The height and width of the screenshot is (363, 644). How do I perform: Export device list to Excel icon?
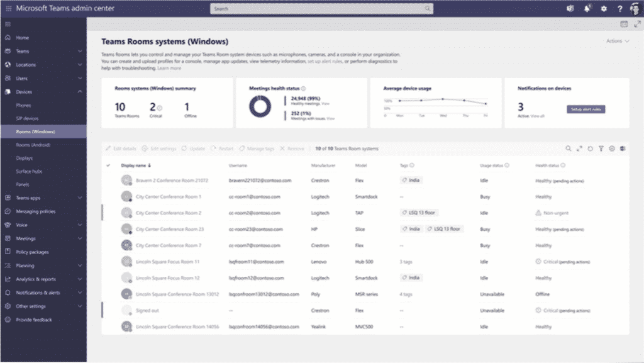[622, 149]
